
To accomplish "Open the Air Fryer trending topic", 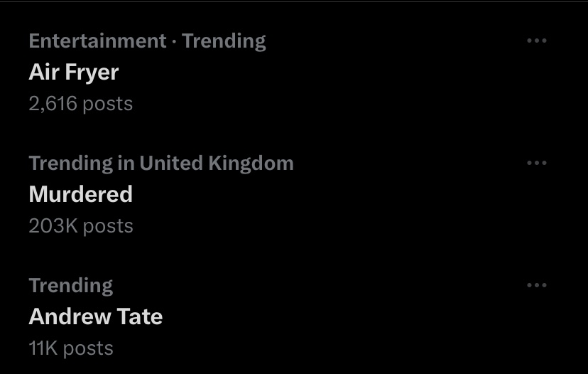I will tap(74, 72).
